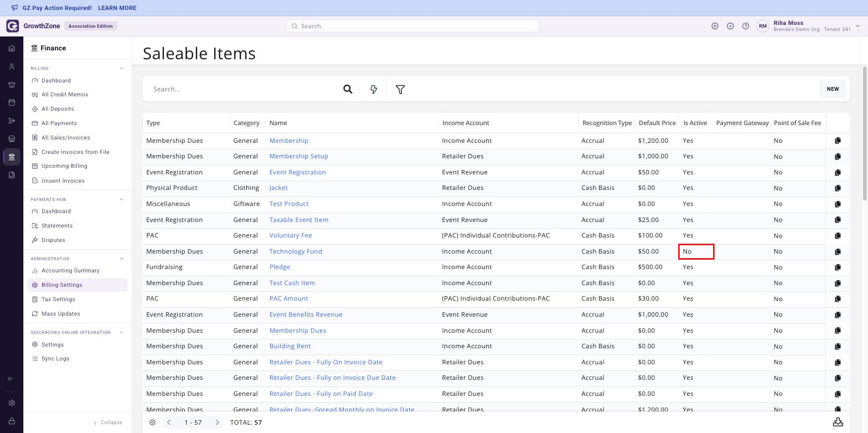Screen dimensions: 868x433
Task: Copy the Technology Fund item using duplicate icon
Action: click(838, 251)
